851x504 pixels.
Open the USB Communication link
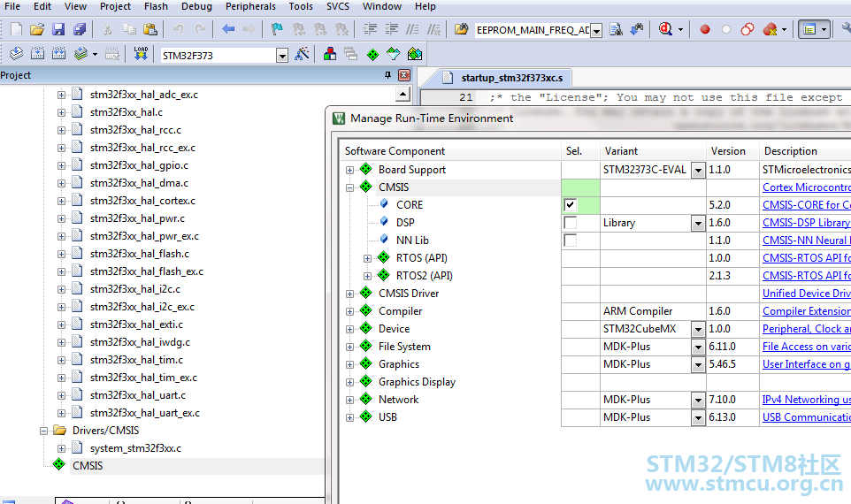click(x=807, y=417)
